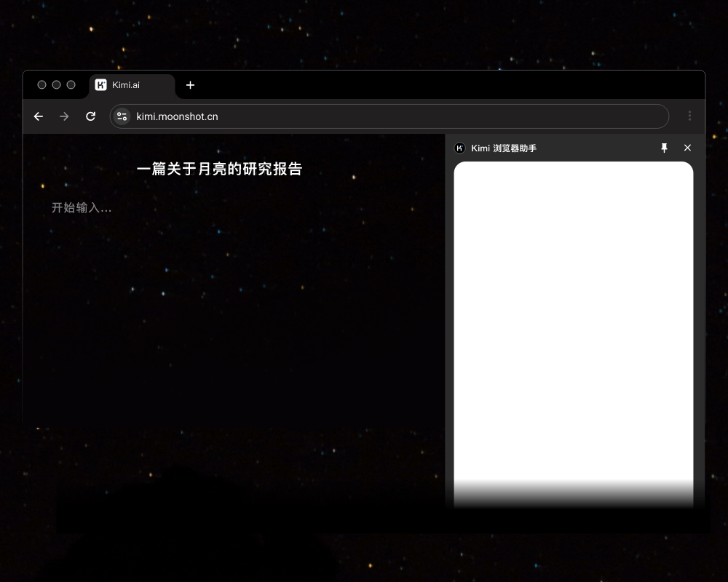728x582 pixels.
Task: Click the Kimi 浏览器助手 panel title
Action: point(504,148)
